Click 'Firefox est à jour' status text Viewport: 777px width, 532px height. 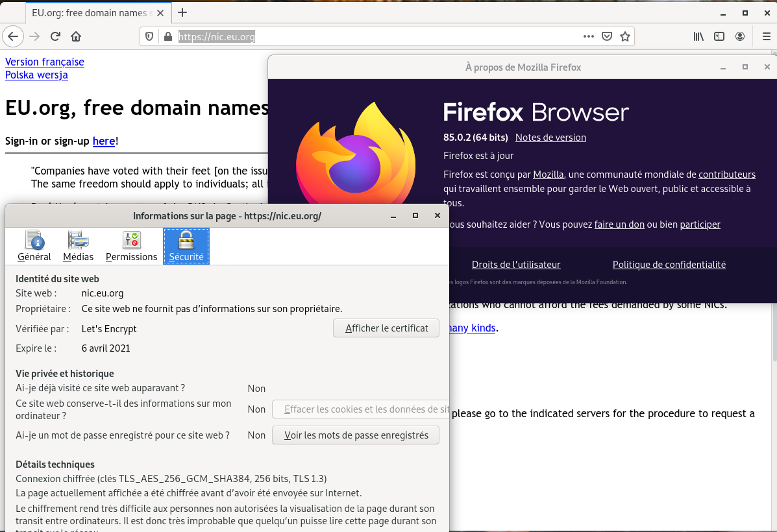(478, 156)
